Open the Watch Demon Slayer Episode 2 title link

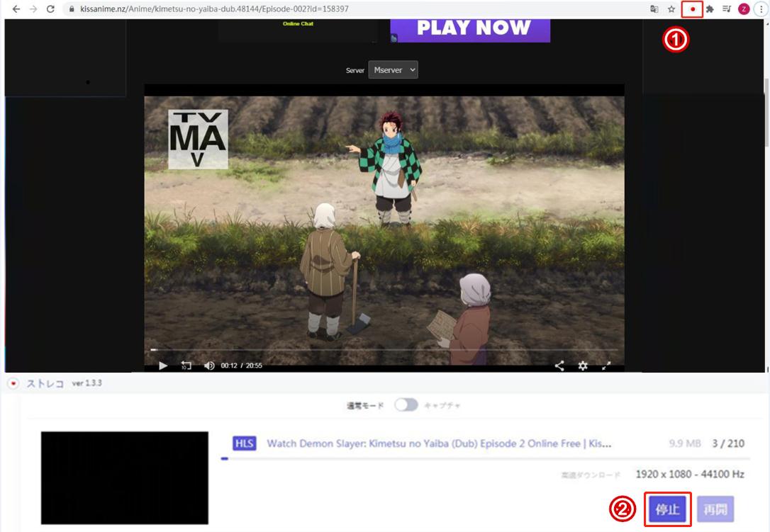coord(439,443)
